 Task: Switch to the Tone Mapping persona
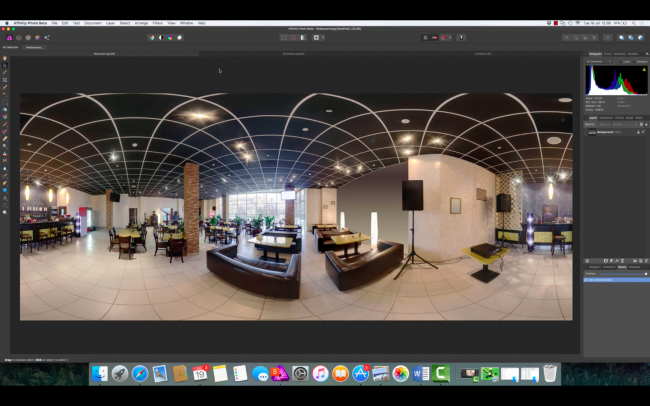click(x=38, y=38)
